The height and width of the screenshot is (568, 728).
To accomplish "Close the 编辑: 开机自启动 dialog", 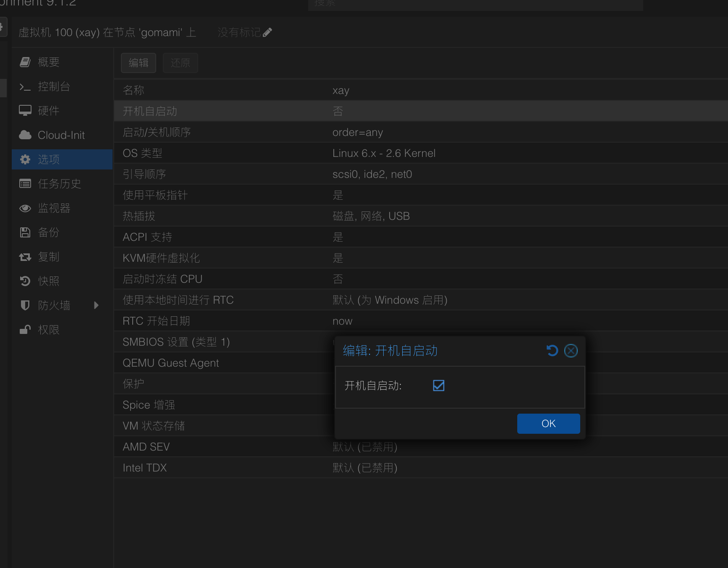I will point(571,351).
